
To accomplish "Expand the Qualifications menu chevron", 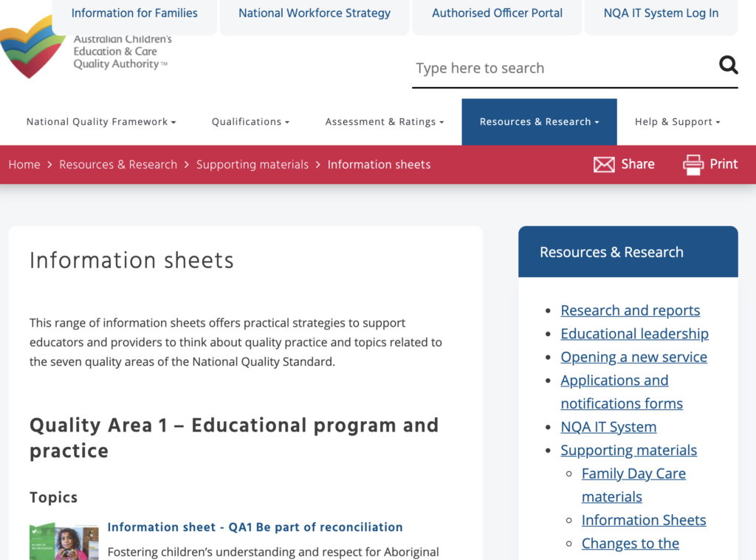I will coord(286,122).
